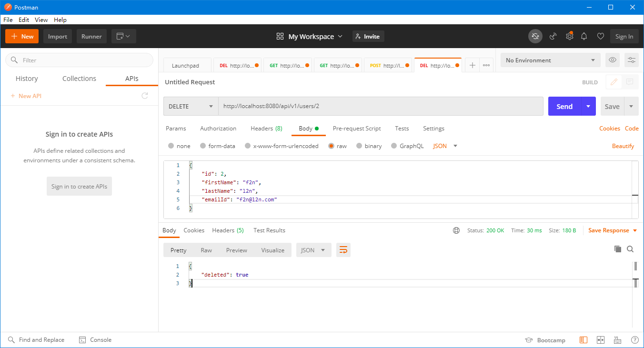This screenshot has width=644, height=348.
Task: Click the heart icon in header
Action: point(601,37)
